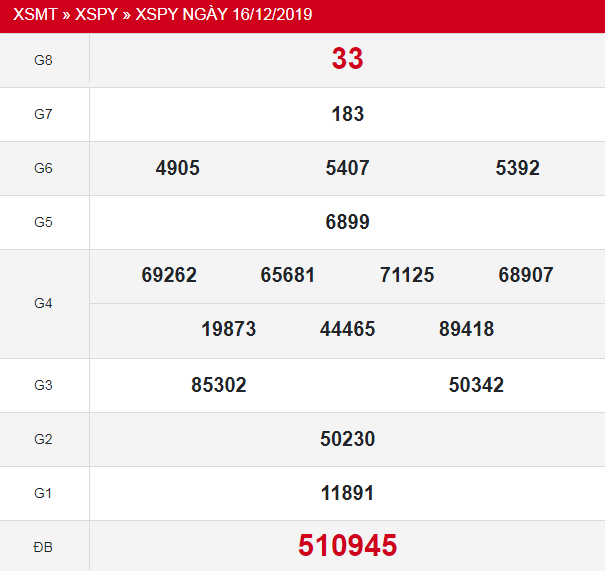Click the XSMT breadcrumb link
Image resolution: width=605 pixels, height=571 pixels.
35,15
